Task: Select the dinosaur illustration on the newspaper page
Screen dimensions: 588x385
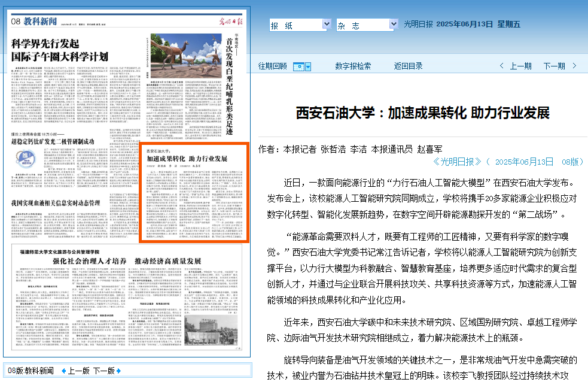Action: [183, 56]
